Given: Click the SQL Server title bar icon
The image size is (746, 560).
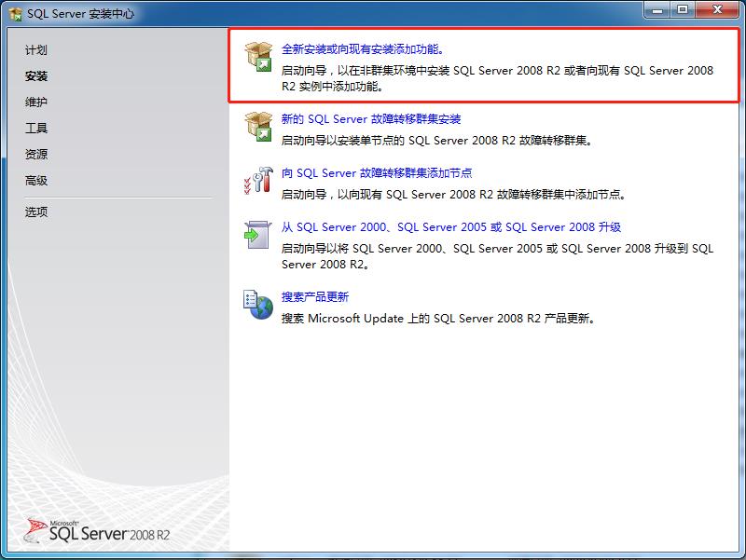Looking at the screenshot, I should tap(13, 13).
